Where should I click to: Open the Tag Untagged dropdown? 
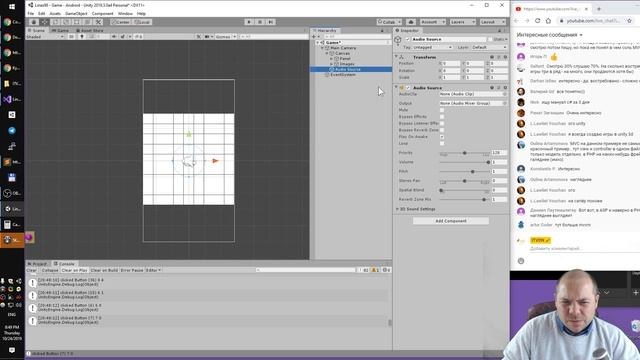(432, 48)
